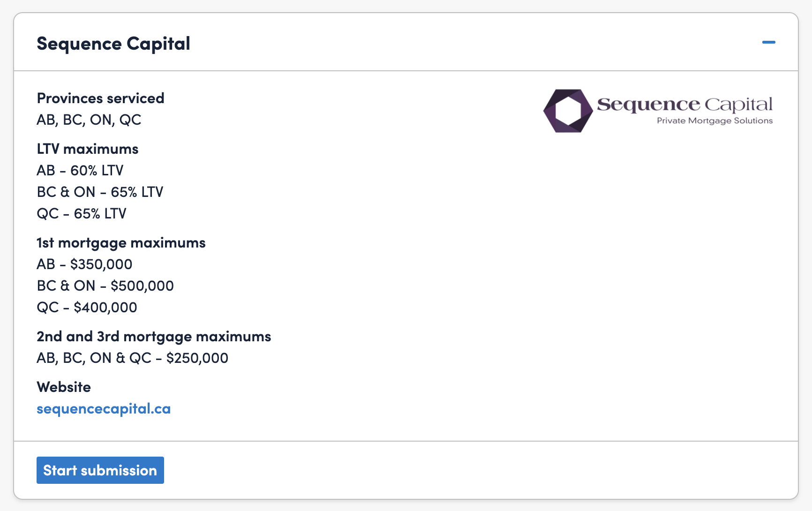Click the Start submission button

pos(100,470)
